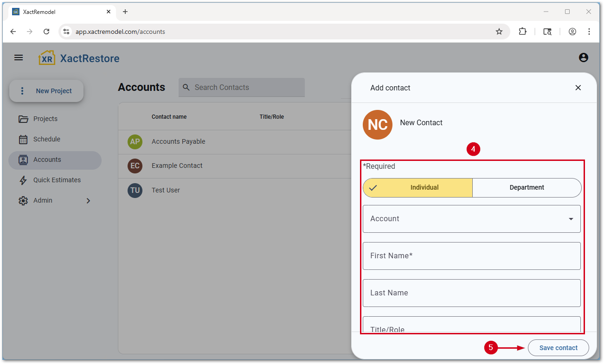Click the Add contact panel title
Viewport: 604px width, 364px height.
[390, 88]
